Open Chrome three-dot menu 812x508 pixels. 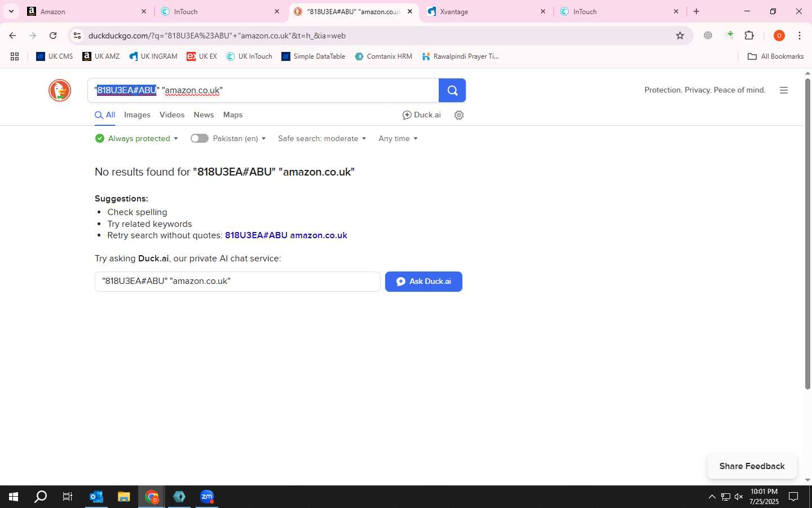pyautogui.click(x=800, y=36)
